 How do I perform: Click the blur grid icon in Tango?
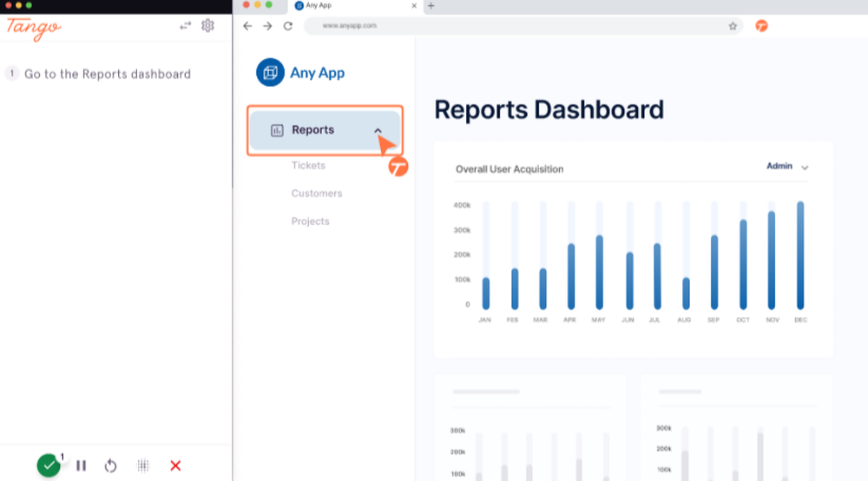point(143,466)
